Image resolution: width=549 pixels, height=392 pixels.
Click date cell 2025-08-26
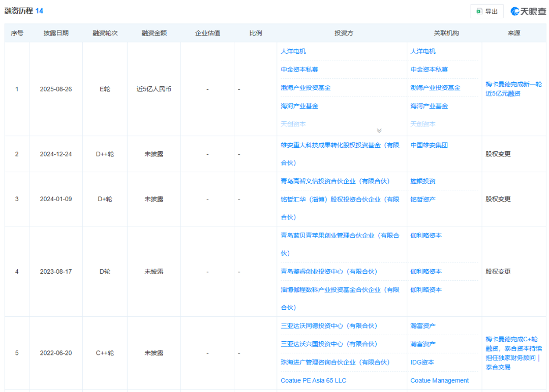[x=56, y=89]
